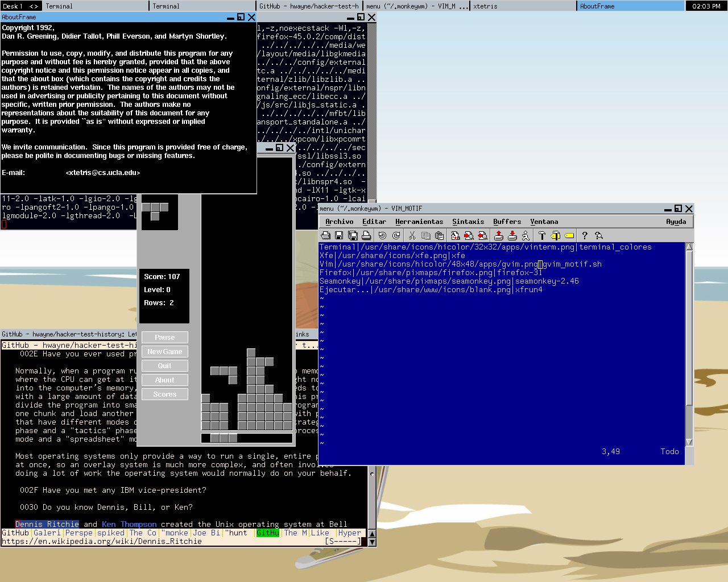Open Find and Replace from the Vim toolbar

455,235
